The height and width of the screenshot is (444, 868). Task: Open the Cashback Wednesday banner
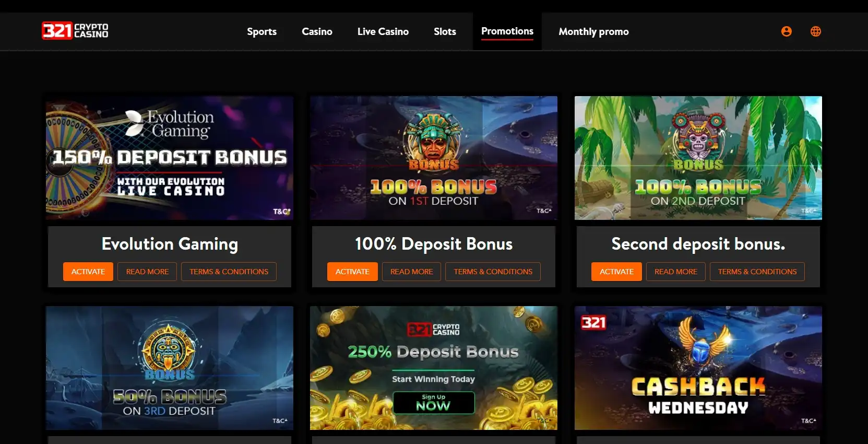coord(698,368)
